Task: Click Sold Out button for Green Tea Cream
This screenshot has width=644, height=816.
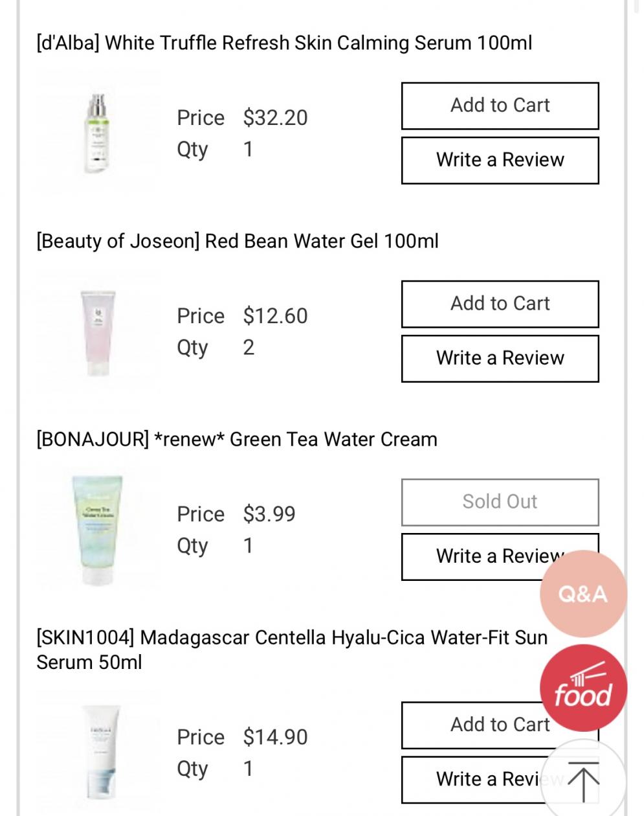Action: 500,502
